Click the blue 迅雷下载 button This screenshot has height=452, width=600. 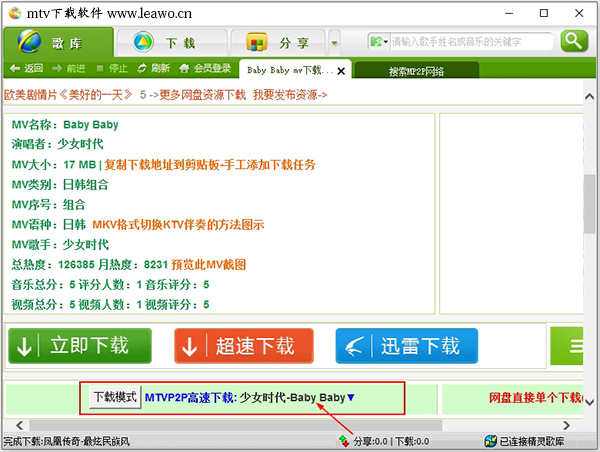(x=407, y=346)
